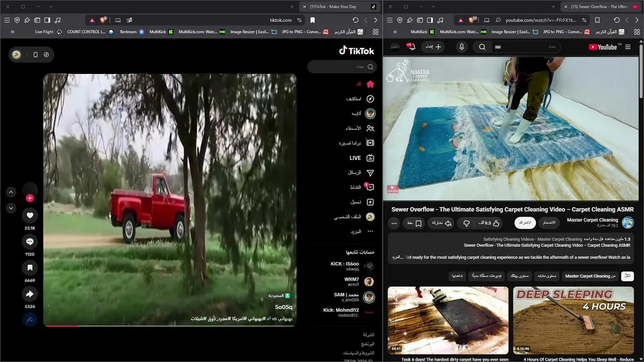The height and width of the screenshot is (362, 644).
Task: Open a new tab in the TikTok window
Action: tap(292, 7)
